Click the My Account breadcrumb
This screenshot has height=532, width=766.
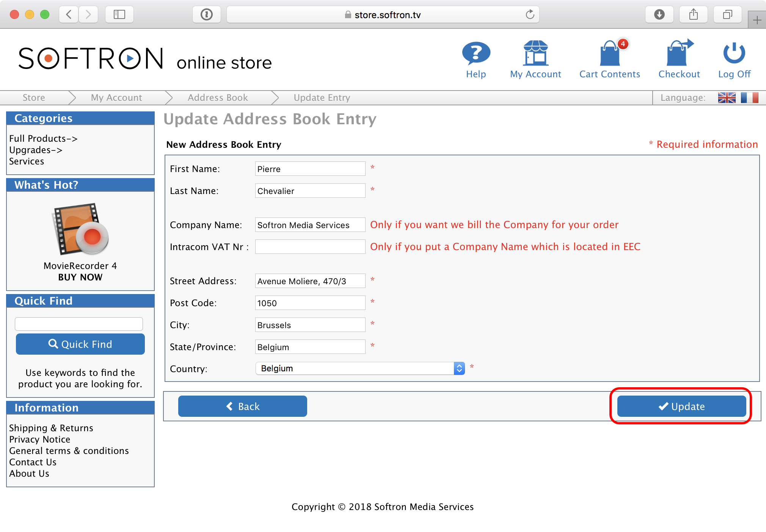click(x=116, y=98)
